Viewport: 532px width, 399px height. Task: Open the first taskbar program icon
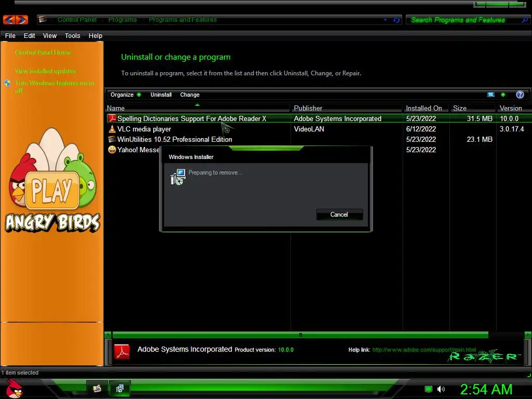[x=97, y=389]
